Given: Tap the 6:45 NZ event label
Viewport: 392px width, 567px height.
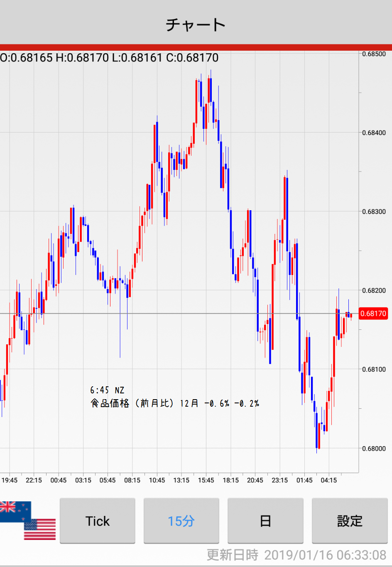Looking at the screenshot, I should coord(107,390).
